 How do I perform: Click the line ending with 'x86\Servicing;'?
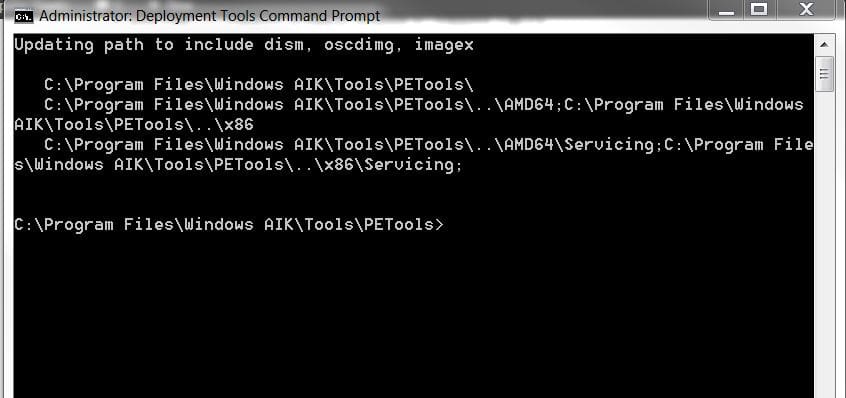coord(238,164)
